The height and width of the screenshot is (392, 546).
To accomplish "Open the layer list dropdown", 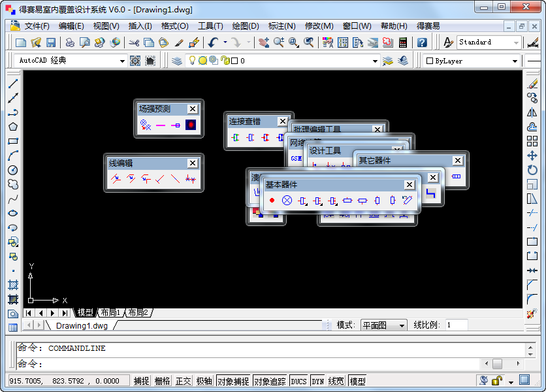I will 375,61.
